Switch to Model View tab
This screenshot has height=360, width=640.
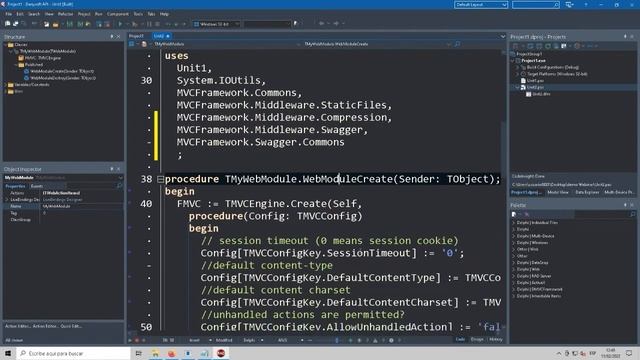[x=558, y=192]
